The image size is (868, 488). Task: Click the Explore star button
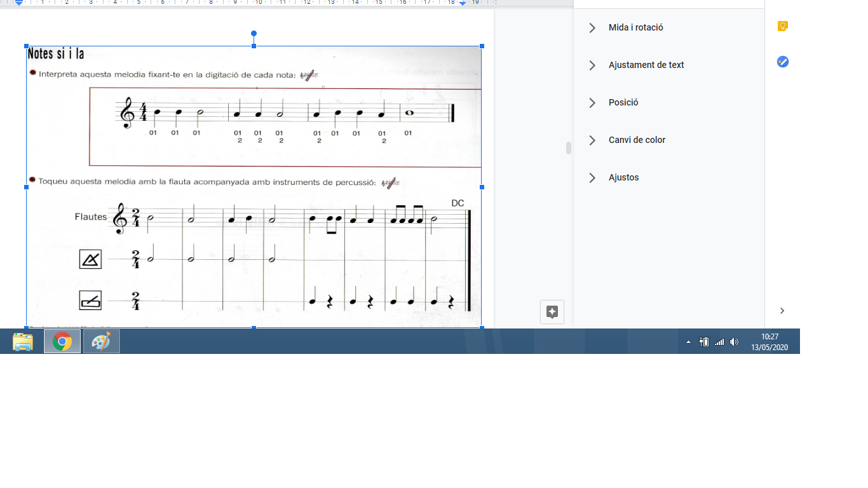552,312
